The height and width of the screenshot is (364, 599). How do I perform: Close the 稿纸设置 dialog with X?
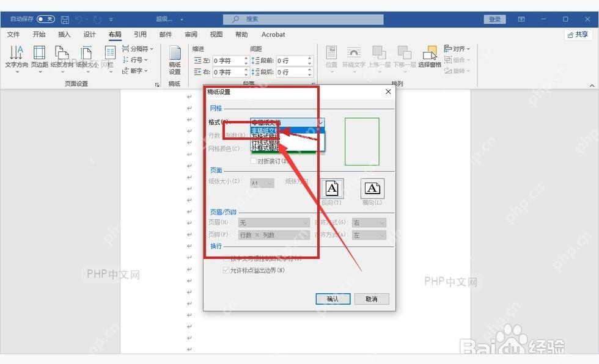click(388, 92)
